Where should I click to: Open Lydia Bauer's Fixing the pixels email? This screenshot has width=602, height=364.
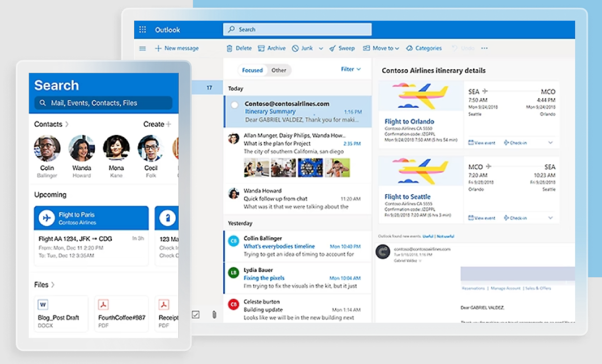298,278
